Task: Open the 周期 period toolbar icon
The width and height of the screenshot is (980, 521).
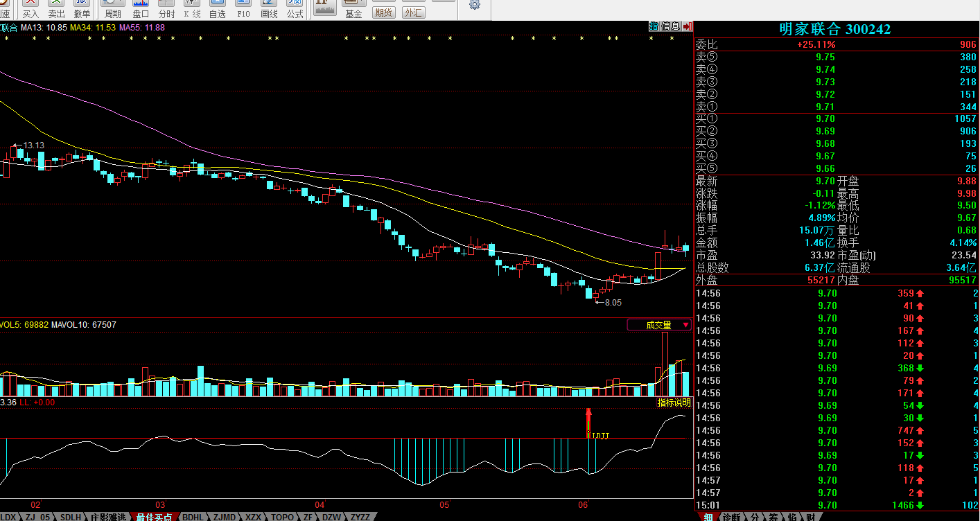Action: (x=112, y=9)
